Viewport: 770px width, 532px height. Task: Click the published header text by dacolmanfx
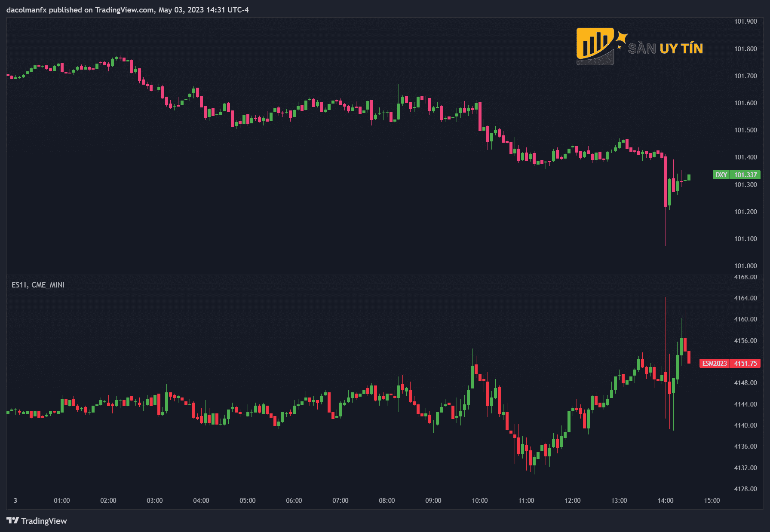pyautogui.click(x=128, y=10)
